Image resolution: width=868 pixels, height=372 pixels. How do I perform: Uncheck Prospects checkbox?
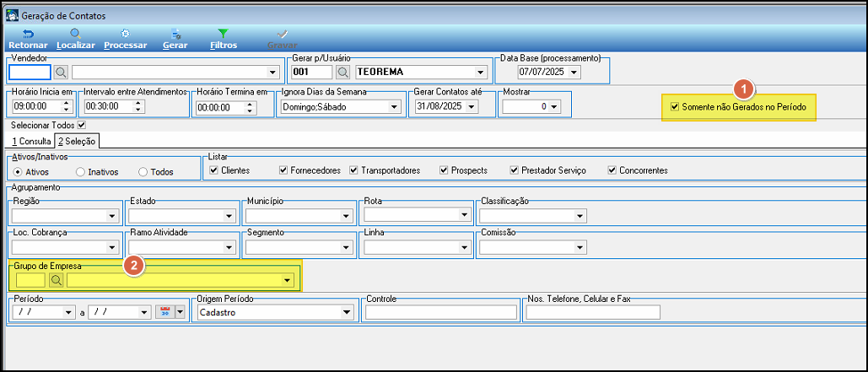[444, 170]
